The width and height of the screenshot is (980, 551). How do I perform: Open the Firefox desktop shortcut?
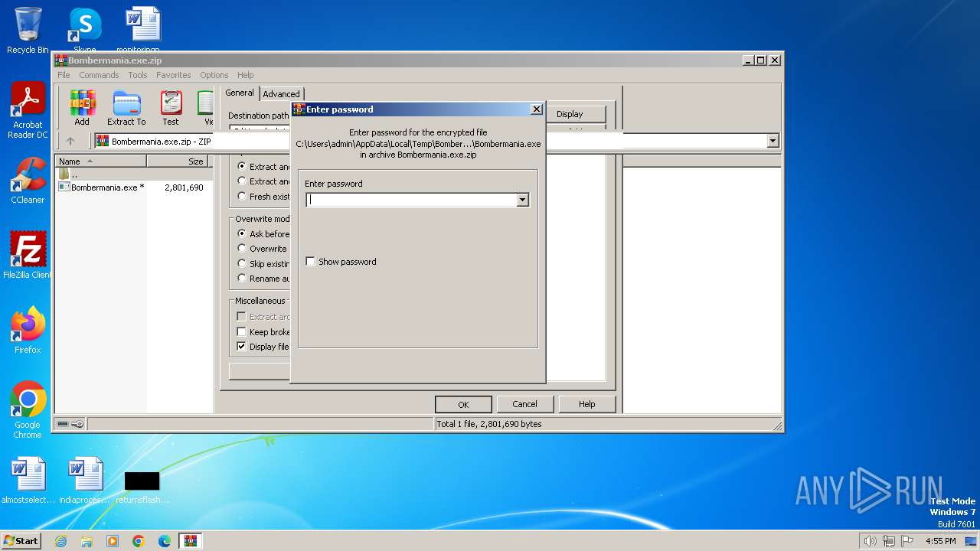coord(28,331)
